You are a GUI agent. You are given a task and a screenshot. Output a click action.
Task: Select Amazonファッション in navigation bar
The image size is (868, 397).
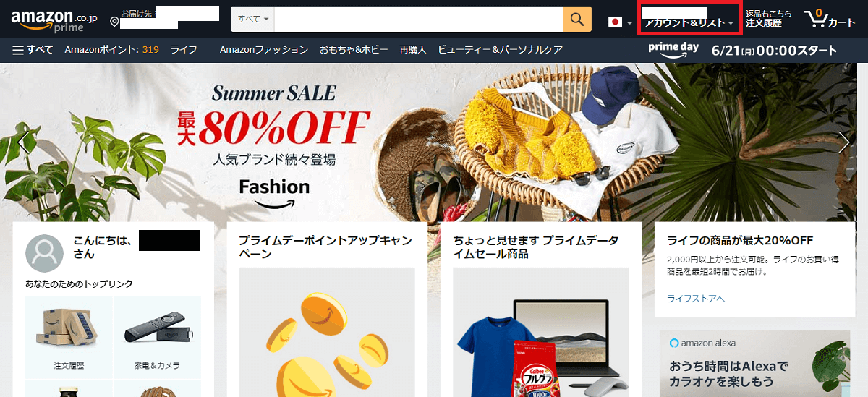tap(264, 50)
